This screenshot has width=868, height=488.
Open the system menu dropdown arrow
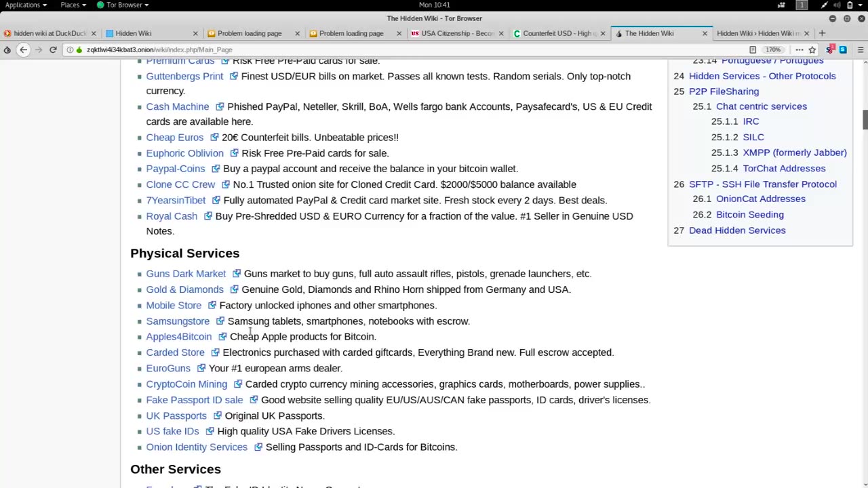861,5
